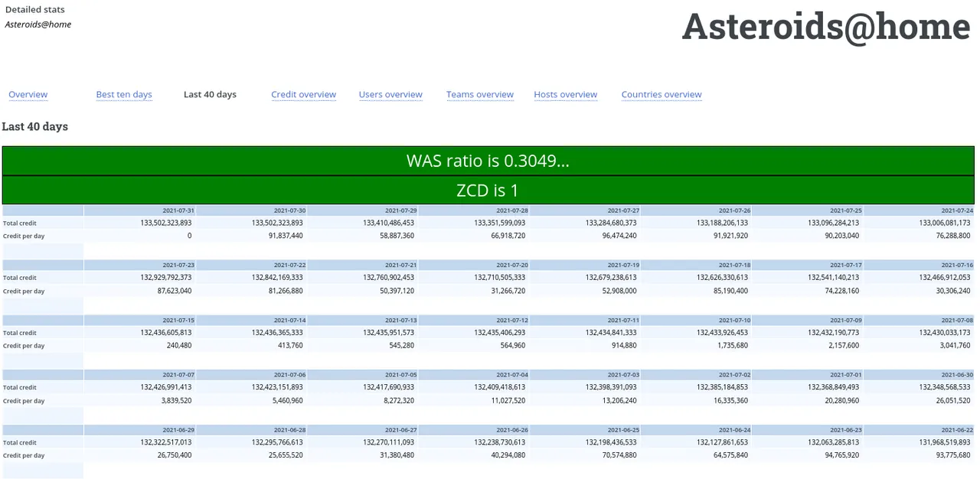Select total credit value 131,968,519,893
This screenshot has height=479, width=980.
click(945, 442)
